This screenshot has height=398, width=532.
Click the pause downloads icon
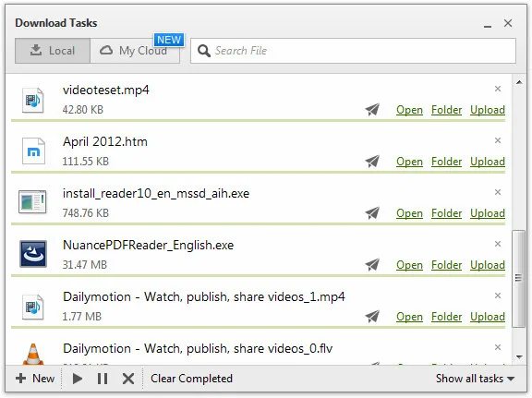click(x=103, y=379)
